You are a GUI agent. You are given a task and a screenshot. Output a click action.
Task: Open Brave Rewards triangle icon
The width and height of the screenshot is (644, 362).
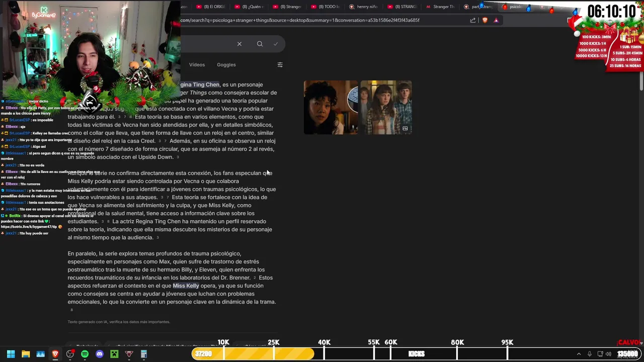(496, 20)
